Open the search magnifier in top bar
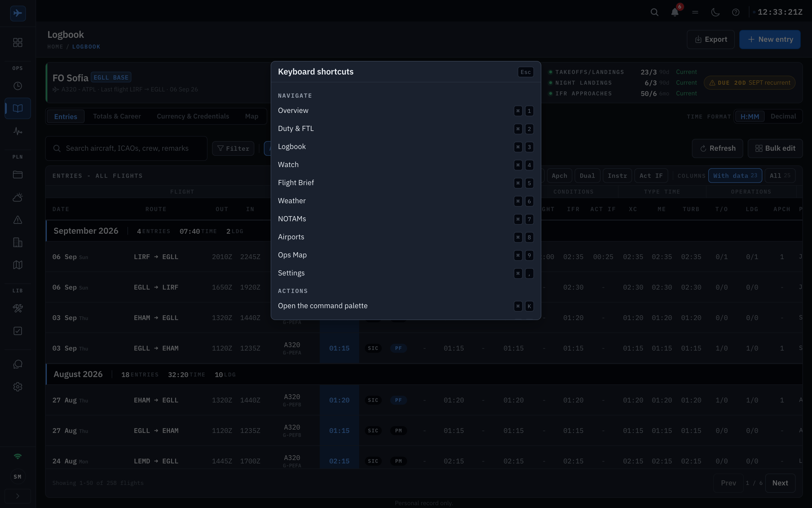The height and width of the screenshot is (508, 812). click(654, 12)
